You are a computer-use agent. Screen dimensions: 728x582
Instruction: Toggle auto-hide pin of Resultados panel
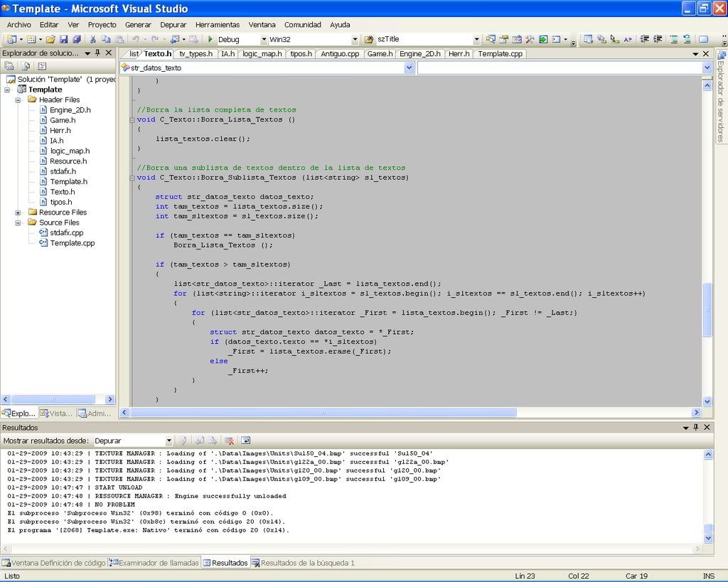695,428
